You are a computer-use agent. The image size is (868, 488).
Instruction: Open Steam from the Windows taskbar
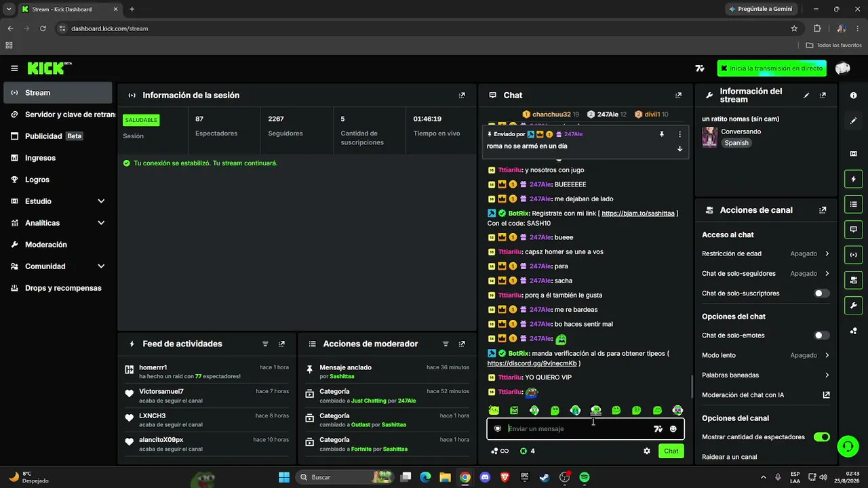544,477
